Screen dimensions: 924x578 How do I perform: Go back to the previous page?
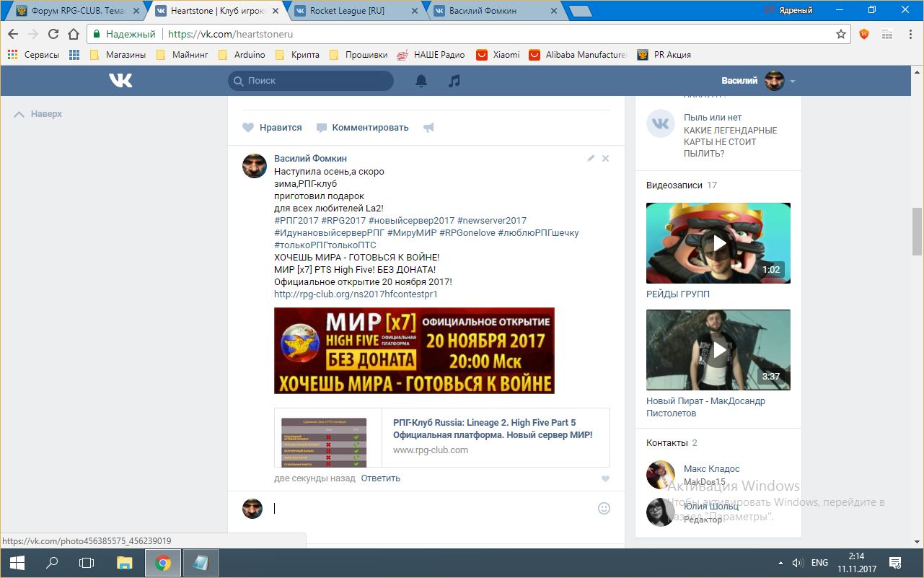pyautogui.click(x=13, y=34)
